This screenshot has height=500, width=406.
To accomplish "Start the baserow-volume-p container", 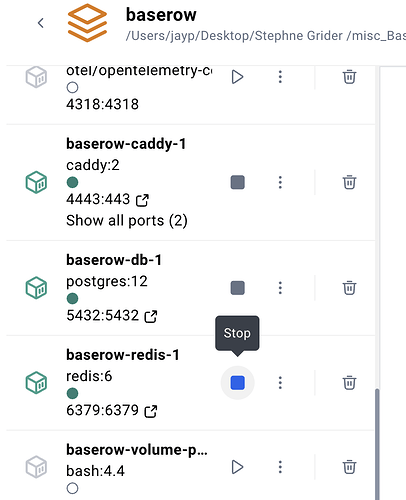I will point(237,467).
